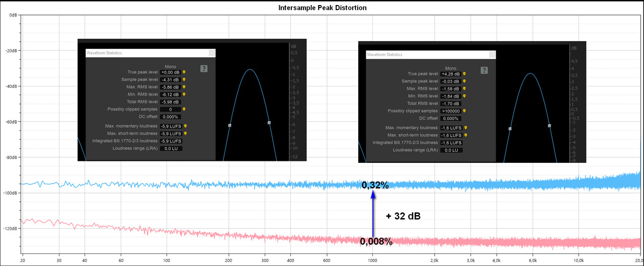Click the Intersample Peak Distortion chart title

(x=322, y=8)
